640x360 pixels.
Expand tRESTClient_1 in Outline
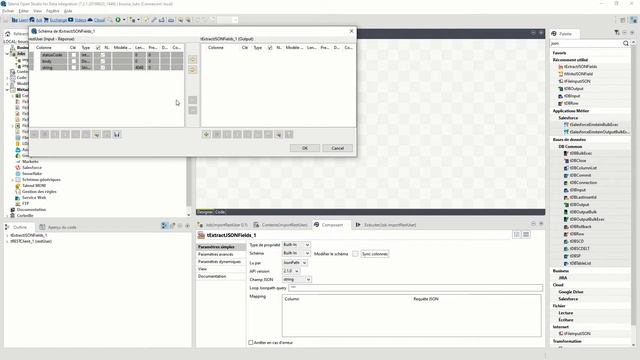click(7, 241)
